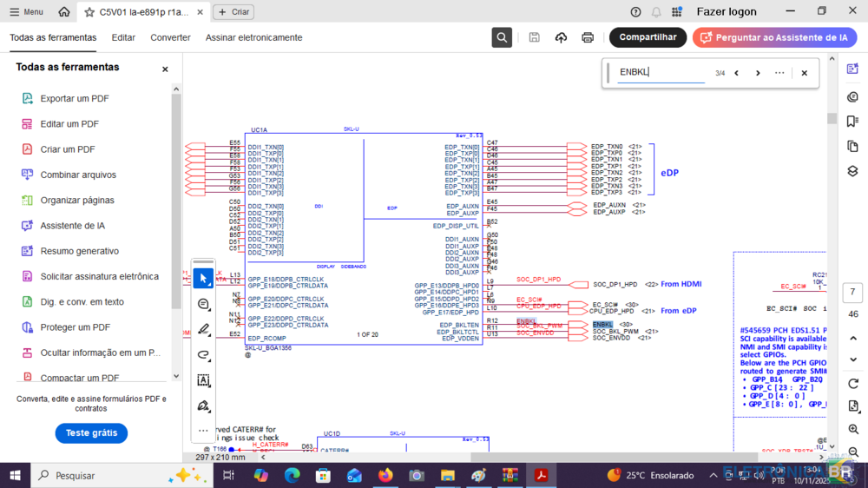Expand more tools in floating toolbar
Image resolution: width=868 pixels, height=488 pixels.
(x=203, y=430)
